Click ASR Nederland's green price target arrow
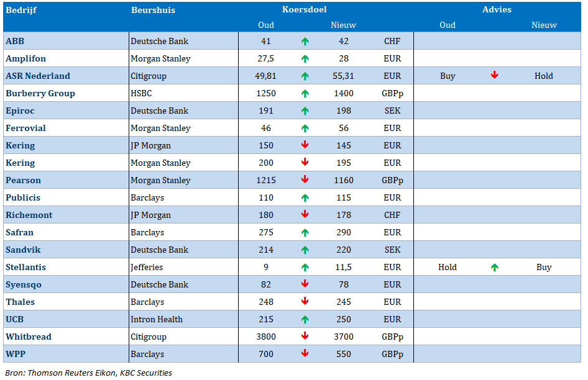The width and height of the screenshot is (588, 380). (305, 76)
